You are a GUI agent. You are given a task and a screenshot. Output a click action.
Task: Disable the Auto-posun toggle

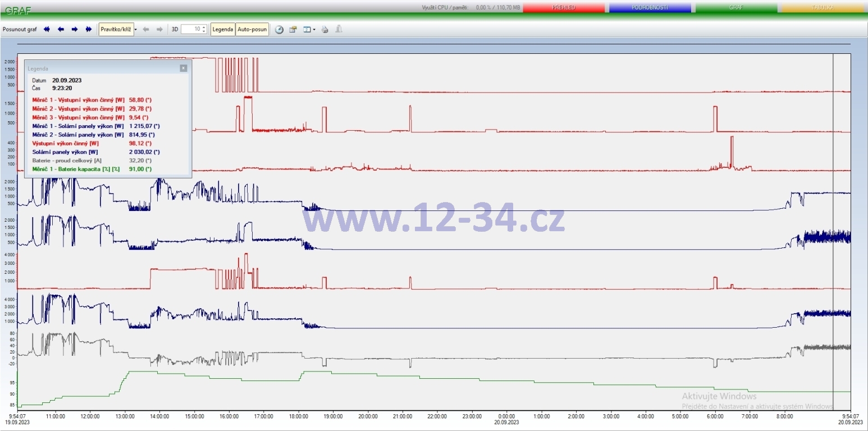coord(252,29)
